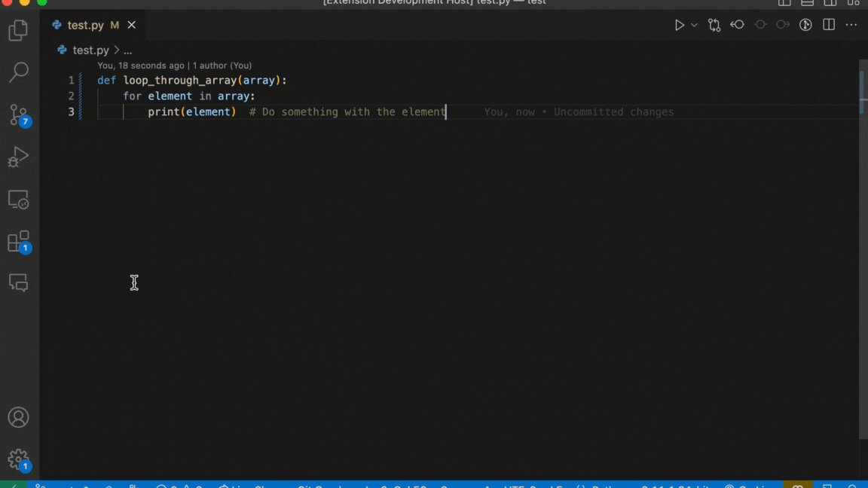Split the editor to the right
This screenshot has width=868, height=488.
[x=829, y=25]
